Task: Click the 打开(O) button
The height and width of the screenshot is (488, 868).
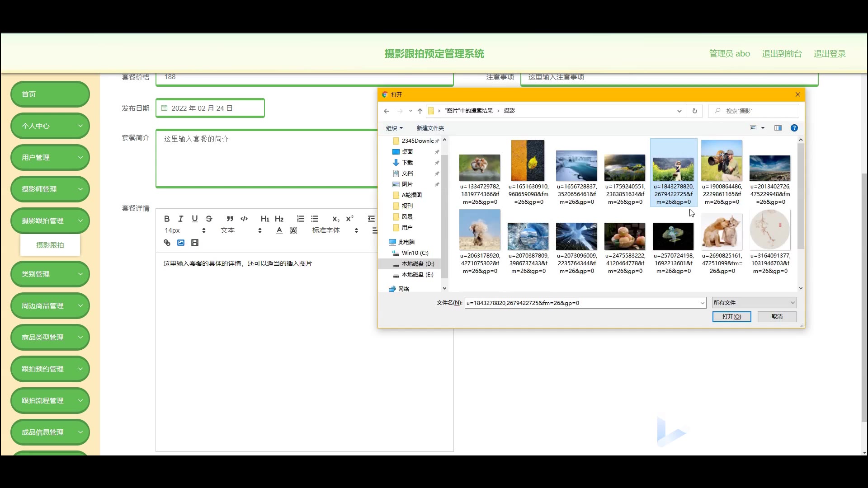Action: point(731,316)
